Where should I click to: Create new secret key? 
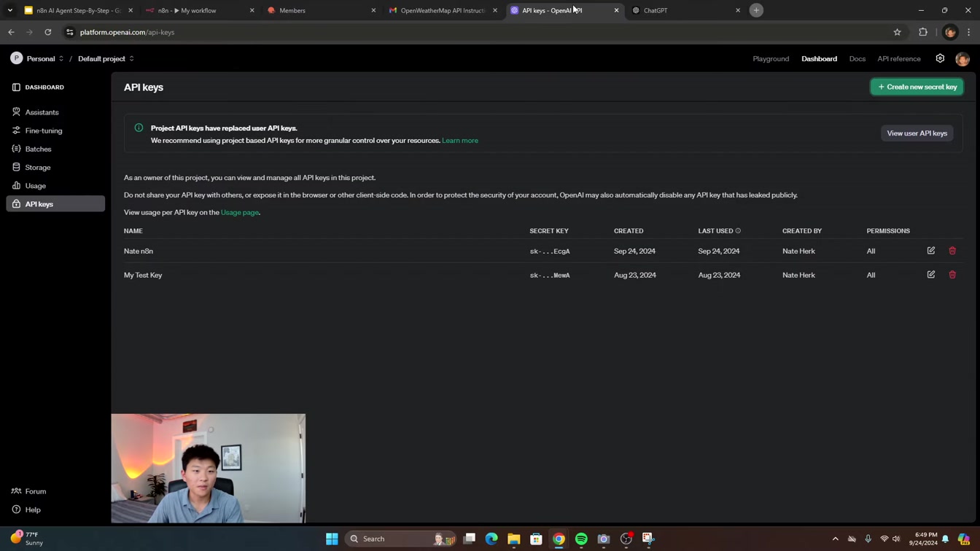tap(917, 87)
